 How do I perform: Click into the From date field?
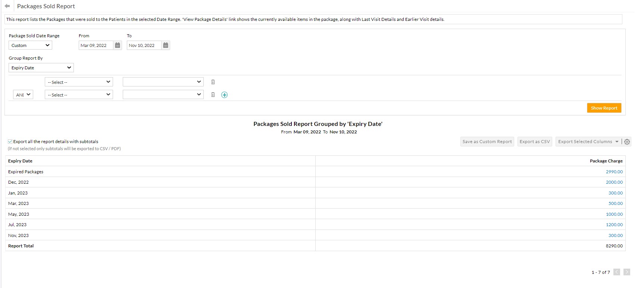[96, 45]
